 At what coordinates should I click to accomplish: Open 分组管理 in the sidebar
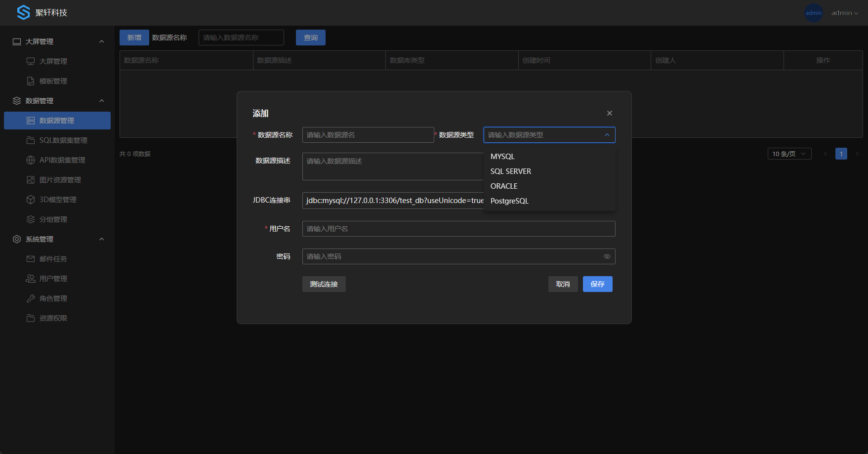tap(57, 219)
